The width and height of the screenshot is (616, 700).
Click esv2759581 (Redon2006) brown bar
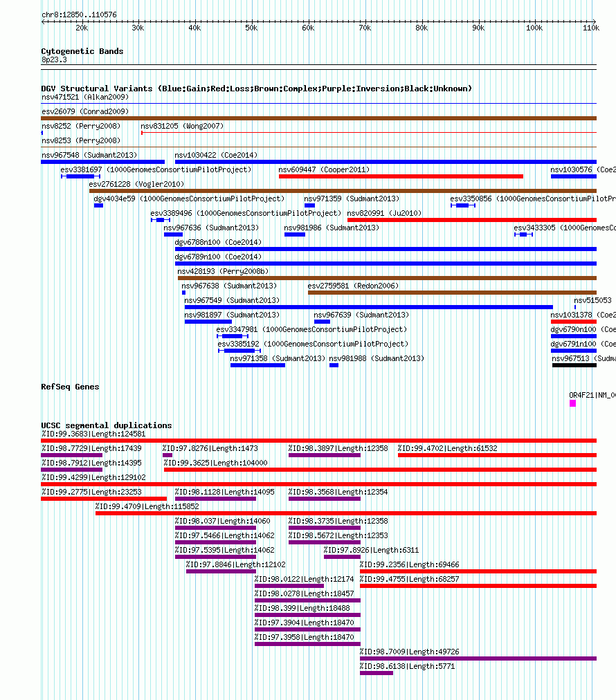(x=452, y=293)
